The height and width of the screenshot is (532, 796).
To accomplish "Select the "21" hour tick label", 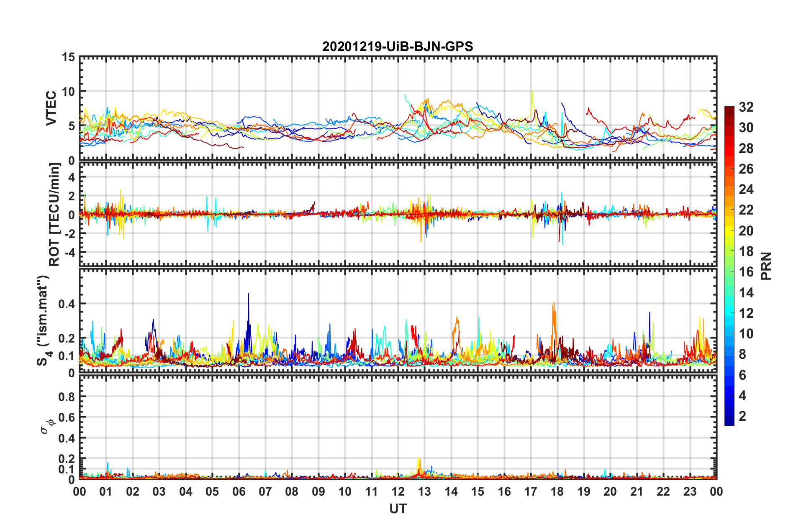I will 637,491.
